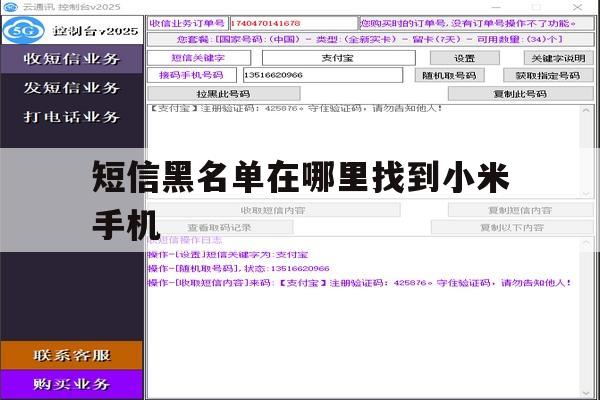Click log line 操作-[收取短信内容]来码

click(360, 283)
